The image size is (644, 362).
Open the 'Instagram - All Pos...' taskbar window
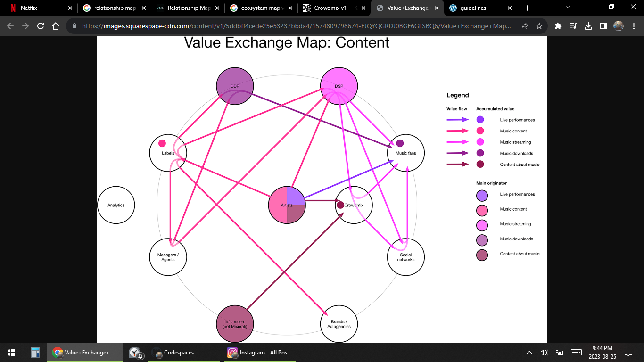point(259,353)
